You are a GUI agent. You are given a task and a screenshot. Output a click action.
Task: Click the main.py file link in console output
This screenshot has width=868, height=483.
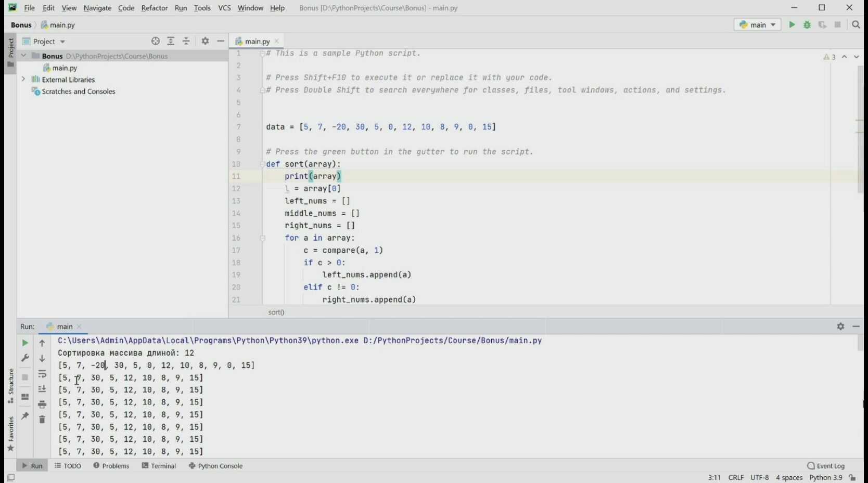point(452,341)
